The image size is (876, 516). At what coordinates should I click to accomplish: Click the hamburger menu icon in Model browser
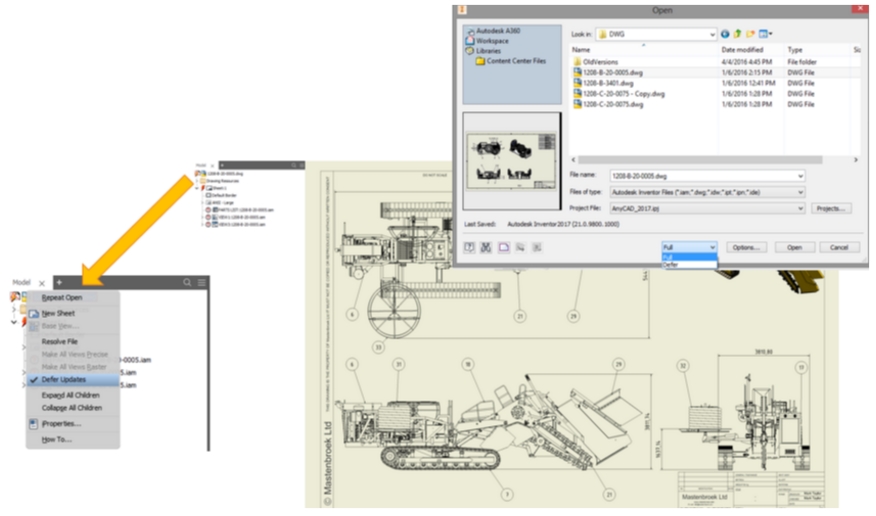click(202, 283)
